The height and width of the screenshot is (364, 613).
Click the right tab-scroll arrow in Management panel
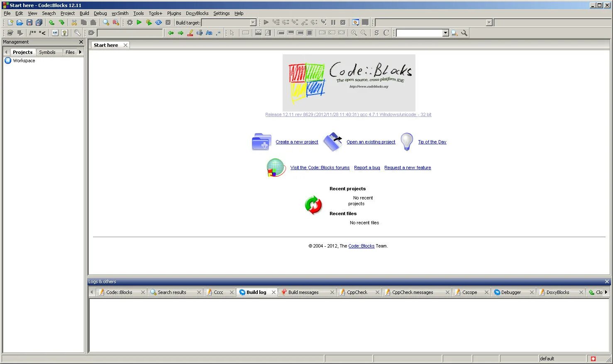pos(80,52)
